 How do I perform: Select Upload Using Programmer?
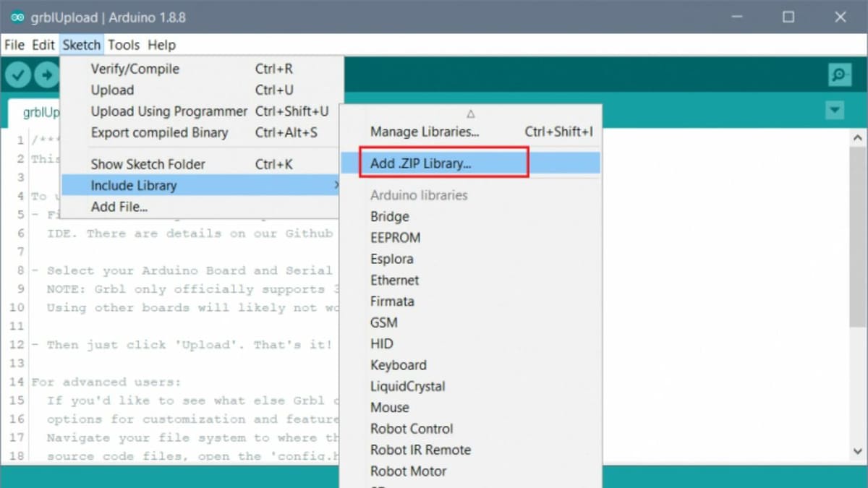[x=202, y=111]
